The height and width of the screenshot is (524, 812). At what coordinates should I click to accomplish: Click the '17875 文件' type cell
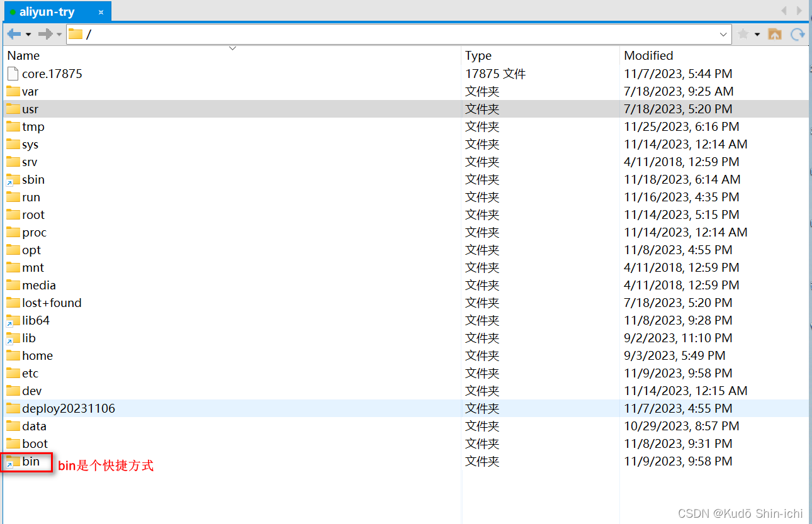click(x=495, y=74)
